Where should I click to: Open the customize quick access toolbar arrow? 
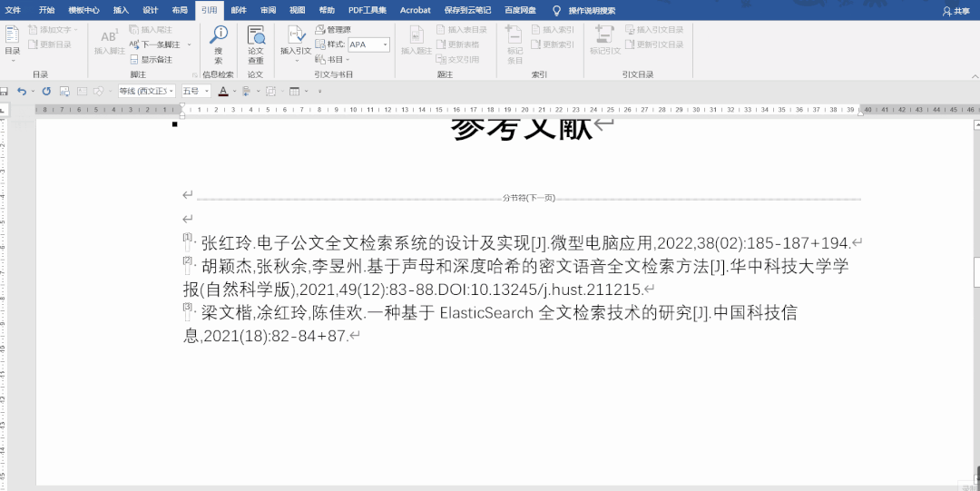(x=319, y=92)
